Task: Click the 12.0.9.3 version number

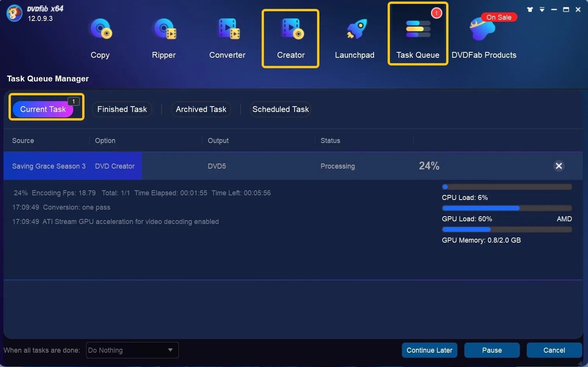Action: 40,19
